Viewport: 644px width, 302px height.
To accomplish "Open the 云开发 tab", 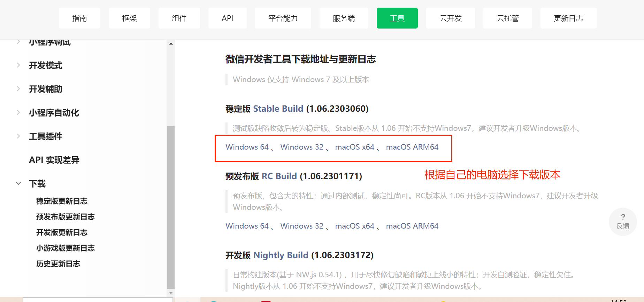I will pos(451,18).
